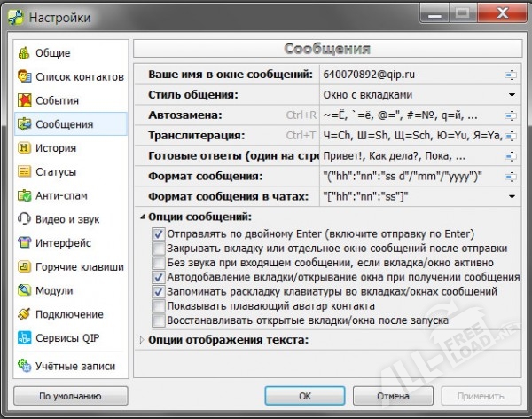Click the Анти-спам shield icon
Image resolution: width=532 pixels, height=419 pixels.
tap(24, 195)
